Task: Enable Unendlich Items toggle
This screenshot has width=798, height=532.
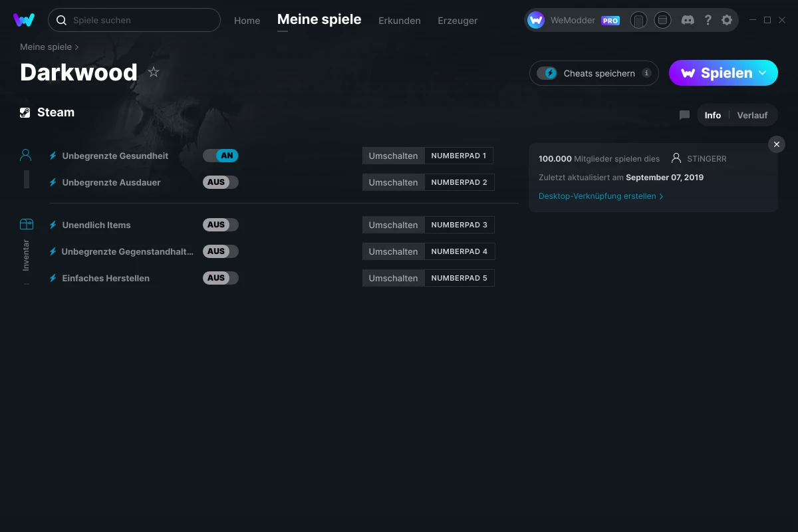Action: (x=221, y=225)
